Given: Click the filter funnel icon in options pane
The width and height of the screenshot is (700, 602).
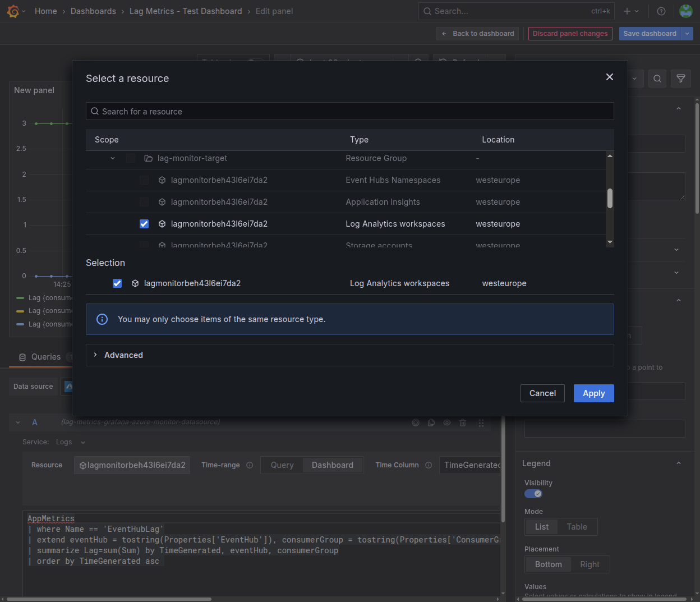Looking at the screenshot, I should click(681, 79).
